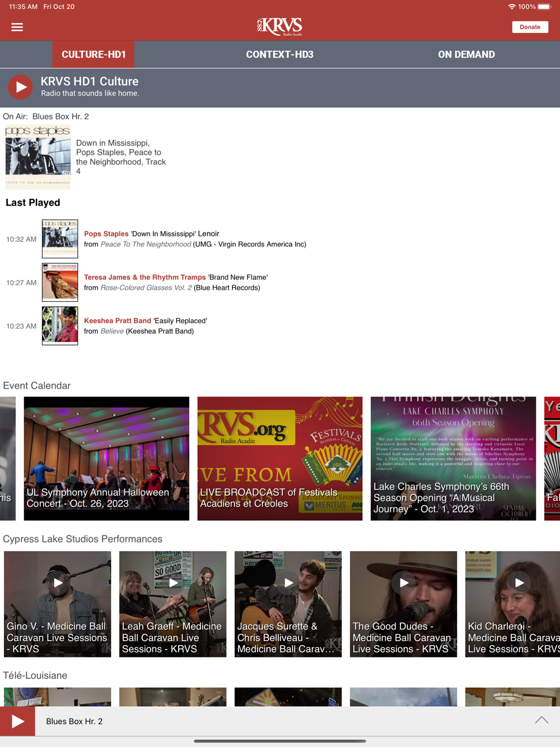Tap the 10:27 AM timestamp
The image size is (560, 747).
[x=21, y=283]
